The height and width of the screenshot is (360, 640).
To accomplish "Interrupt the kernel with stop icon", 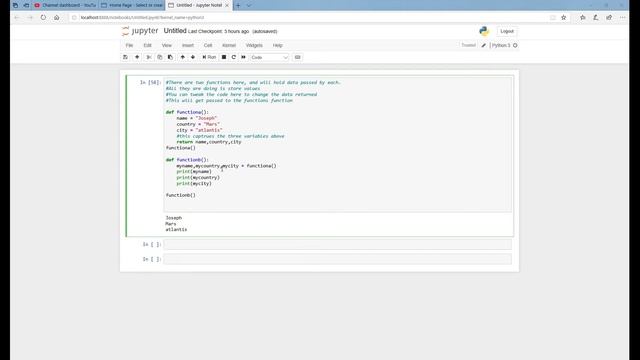I will pyautogui.click(x=224, y=57).
